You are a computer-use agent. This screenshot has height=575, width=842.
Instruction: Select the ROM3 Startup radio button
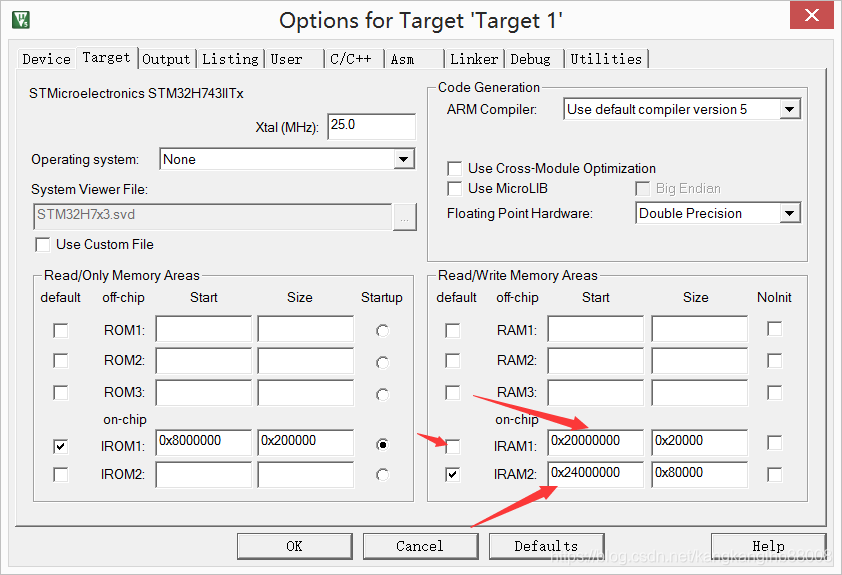coord(382,395)
